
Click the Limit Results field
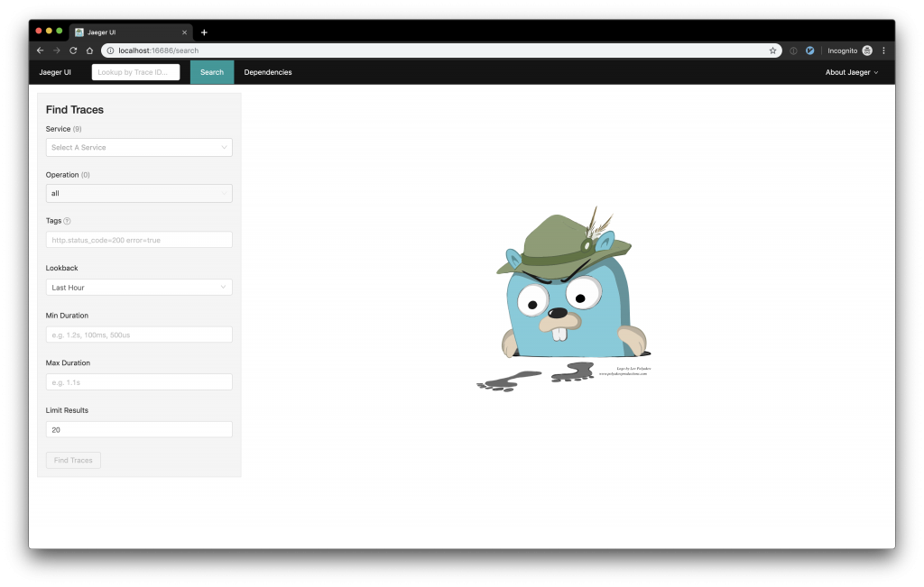tap(139, 429)
